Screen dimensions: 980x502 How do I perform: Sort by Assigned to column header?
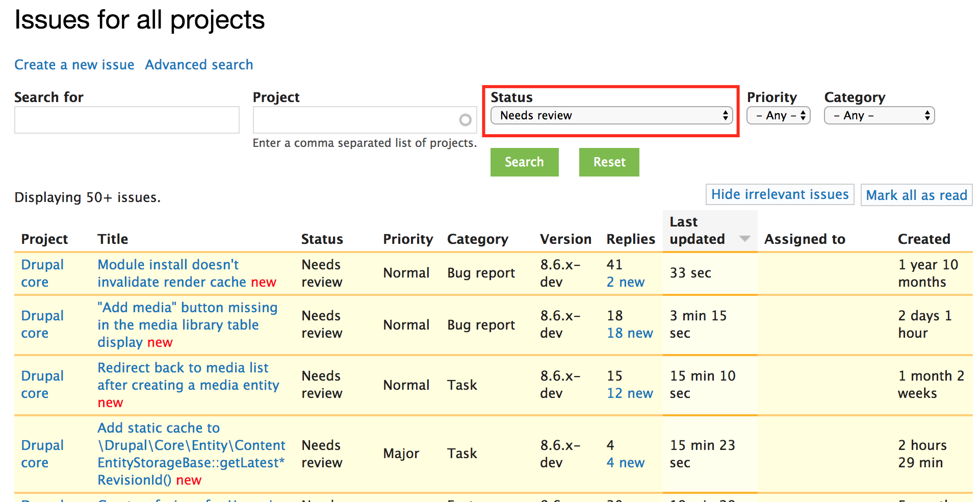click(x=805, y=239)
